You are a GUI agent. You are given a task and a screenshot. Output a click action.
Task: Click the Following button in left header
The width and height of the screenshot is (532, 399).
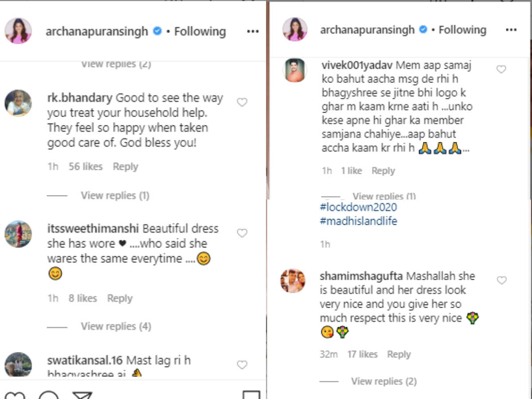coord(200,31)
